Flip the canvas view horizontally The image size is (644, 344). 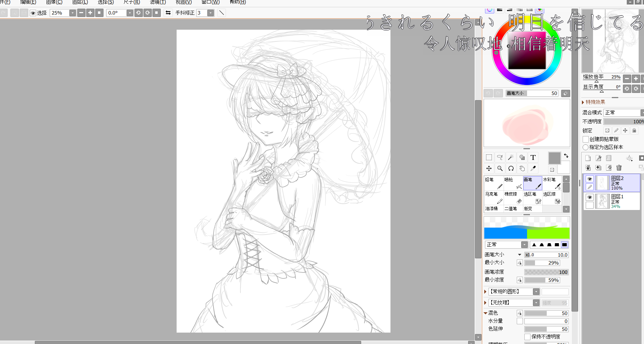(168, 13)
